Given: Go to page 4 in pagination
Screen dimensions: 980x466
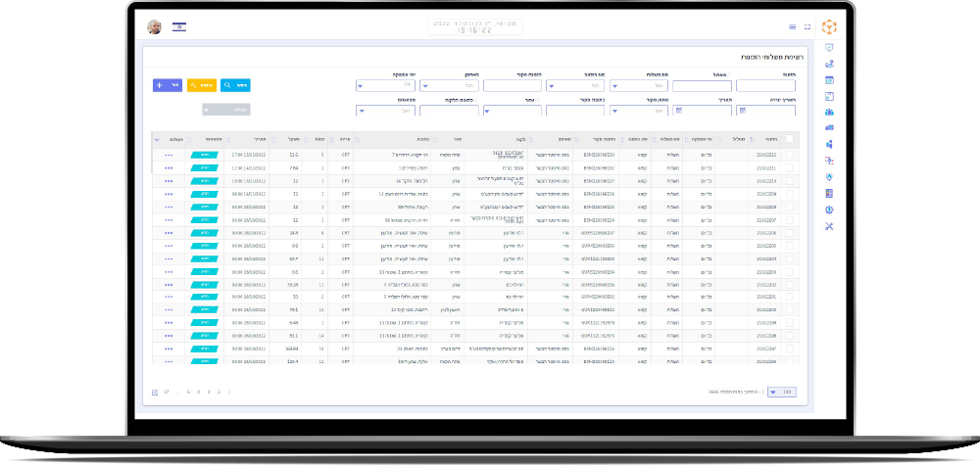Looking at the screenshot, I should point(199,392).
